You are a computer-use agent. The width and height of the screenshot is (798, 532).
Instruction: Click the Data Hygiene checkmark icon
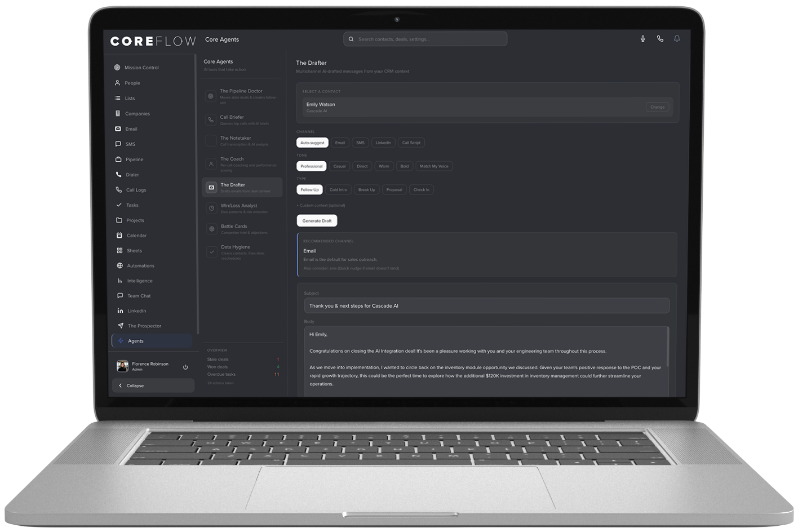click(212, 252)
